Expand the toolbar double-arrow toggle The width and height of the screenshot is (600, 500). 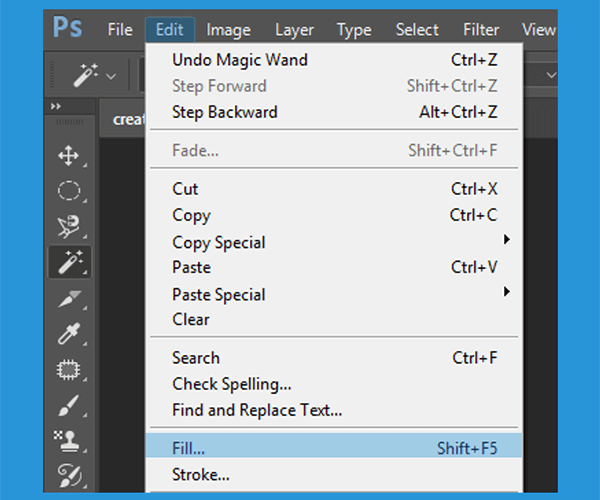pos(55,106)
